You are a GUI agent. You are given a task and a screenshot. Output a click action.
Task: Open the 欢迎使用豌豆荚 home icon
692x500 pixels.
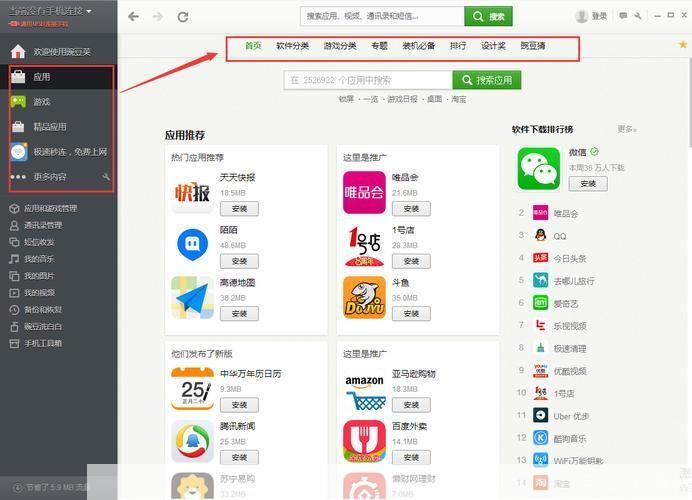(x=18, y=52)
